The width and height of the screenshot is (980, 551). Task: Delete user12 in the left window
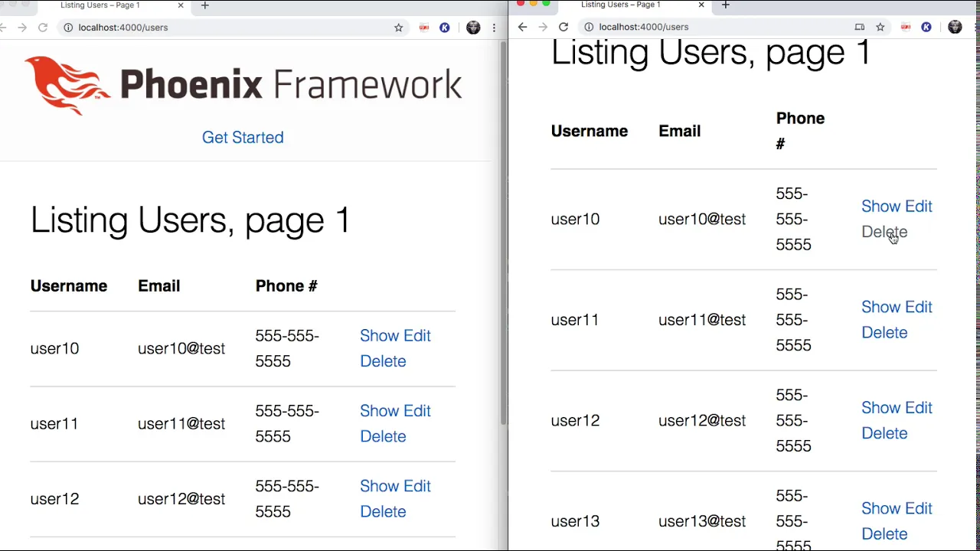[383, 511]
